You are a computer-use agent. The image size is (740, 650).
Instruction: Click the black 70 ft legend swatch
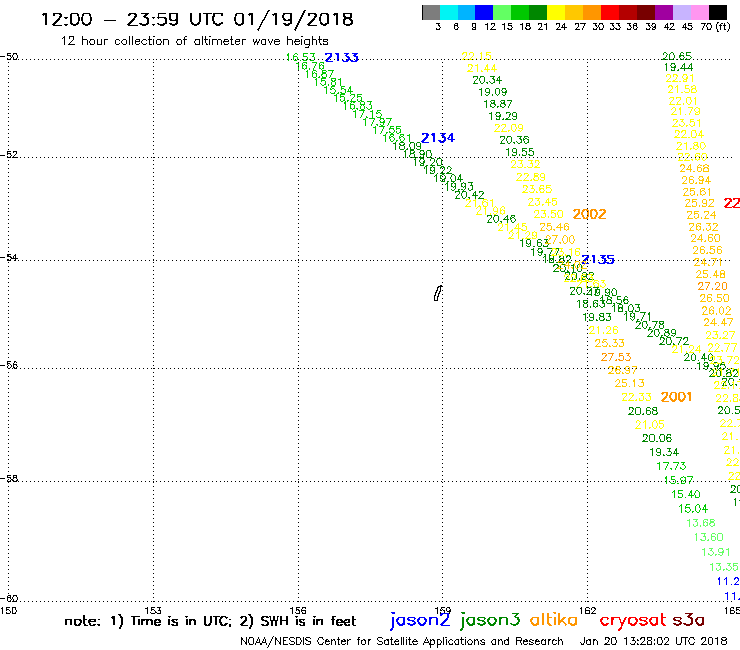click(718, 12)
